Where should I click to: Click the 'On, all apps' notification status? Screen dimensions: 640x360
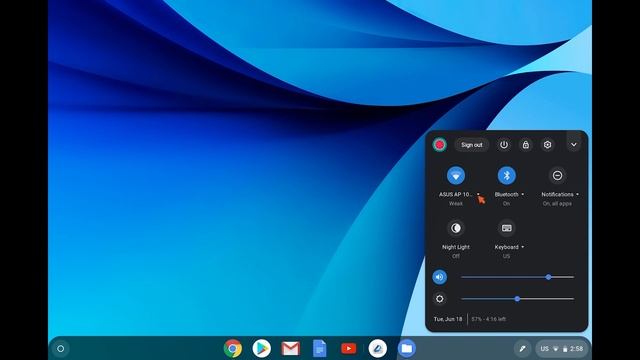557,204
